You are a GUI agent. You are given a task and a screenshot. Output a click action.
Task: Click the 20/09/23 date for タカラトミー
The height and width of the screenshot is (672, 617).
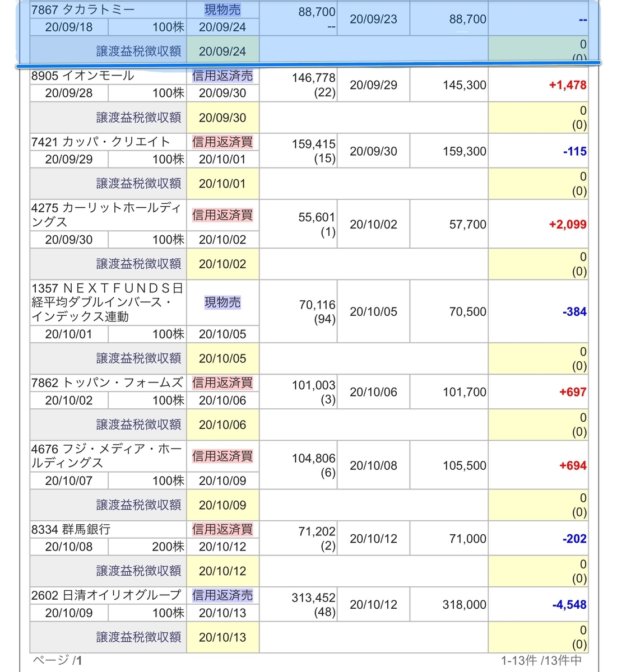point(373,19)
